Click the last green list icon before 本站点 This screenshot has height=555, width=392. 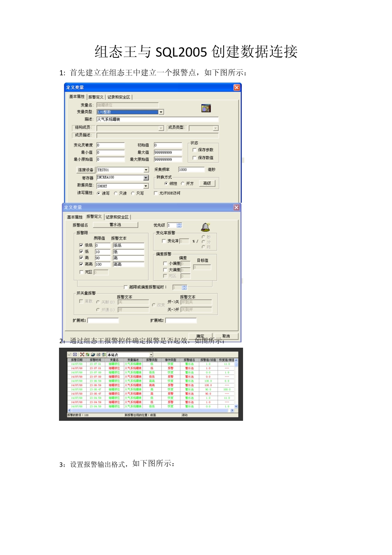tap(104, 354)
